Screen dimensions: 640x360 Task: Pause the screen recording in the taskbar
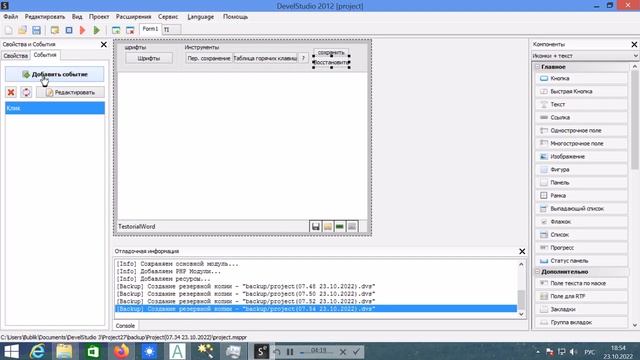290,351
